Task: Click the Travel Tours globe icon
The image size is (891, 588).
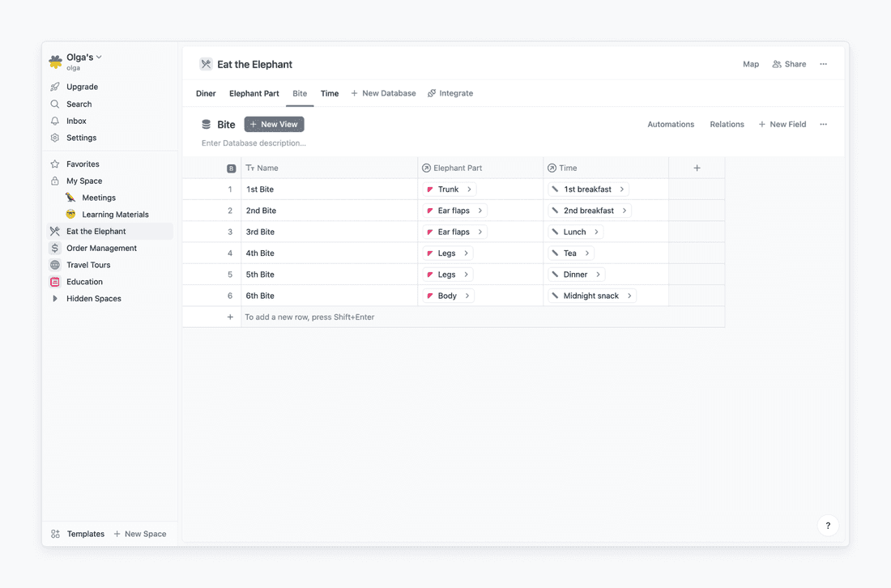Action: click(54, 265)
